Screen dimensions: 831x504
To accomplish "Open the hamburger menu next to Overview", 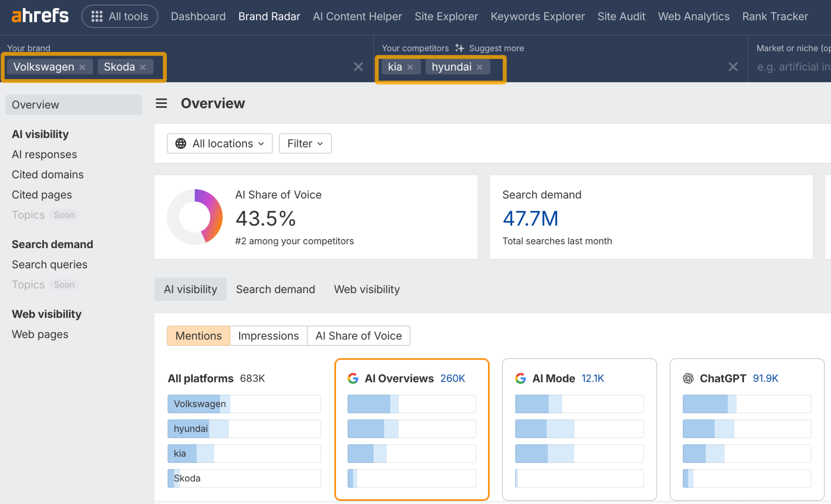I will [161, 103].
